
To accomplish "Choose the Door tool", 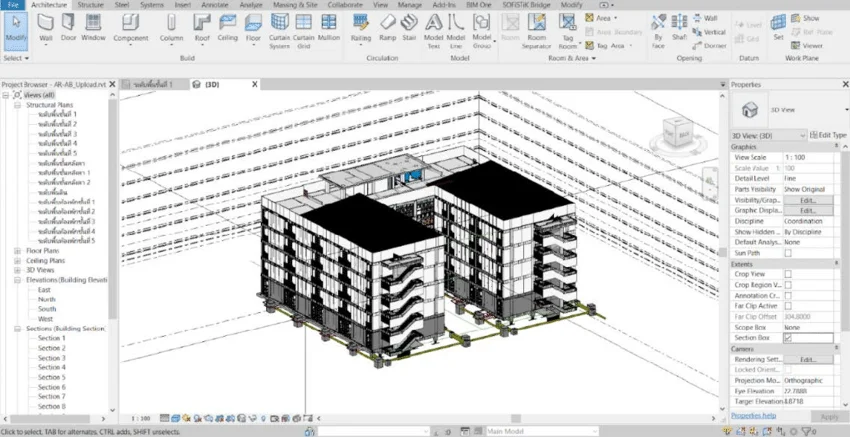I will 68,29.
